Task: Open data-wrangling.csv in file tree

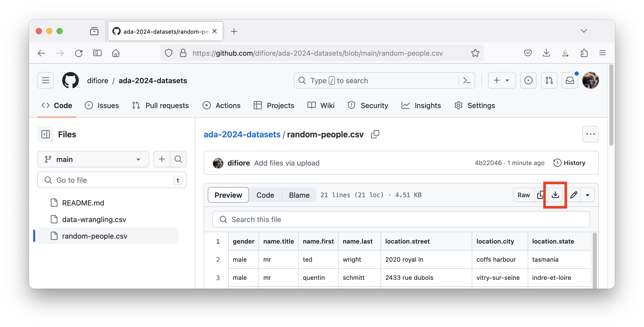Action: tap(94, 219)
